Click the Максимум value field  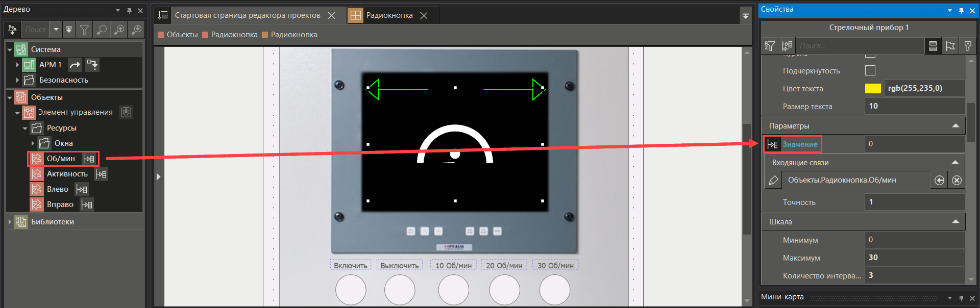point(914,258)
